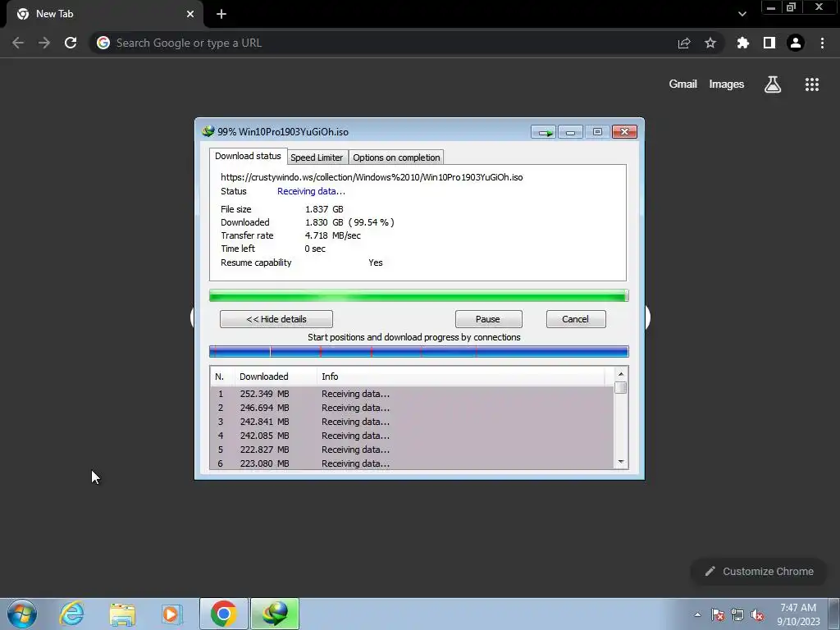Click Internet Download Manager taskbar button
840x630 pixels.
click(x=275, y=614)
